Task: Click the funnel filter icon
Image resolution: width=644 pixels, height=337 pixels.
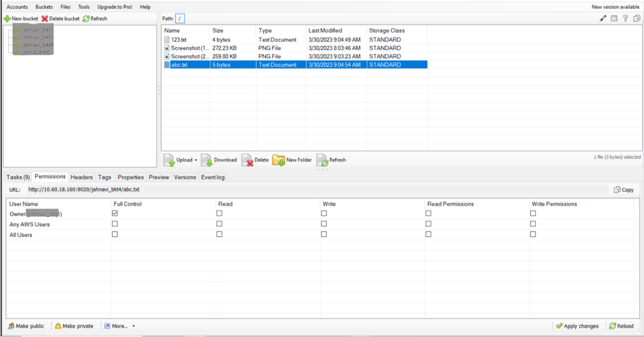Action: click(x=625, y=19)
